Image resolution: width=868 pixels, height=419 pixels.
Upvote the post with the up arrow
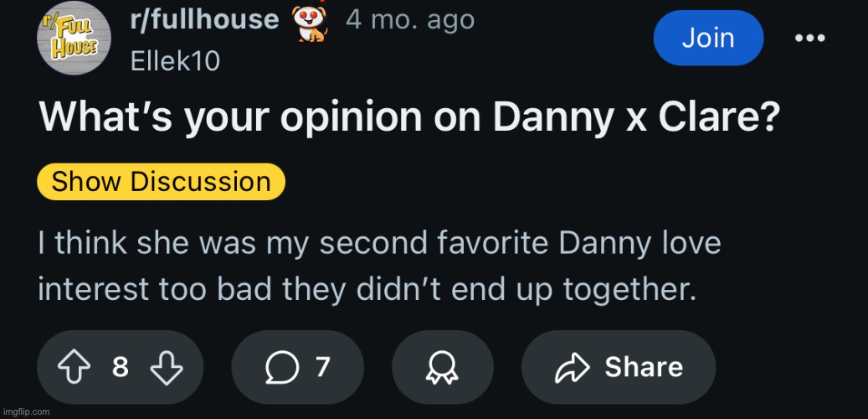[x=74, y=367]
